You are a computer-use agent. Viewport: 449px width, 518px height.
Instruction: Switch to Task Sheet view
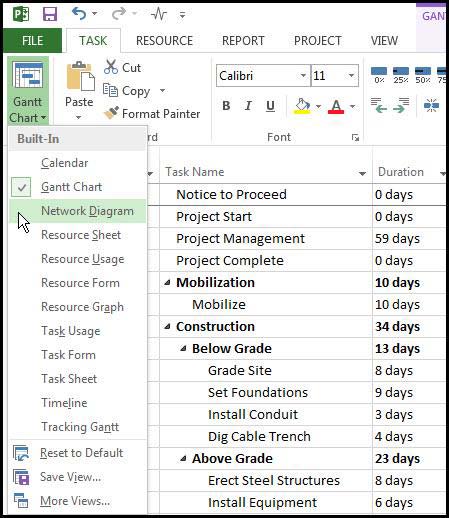coord(77,379)
